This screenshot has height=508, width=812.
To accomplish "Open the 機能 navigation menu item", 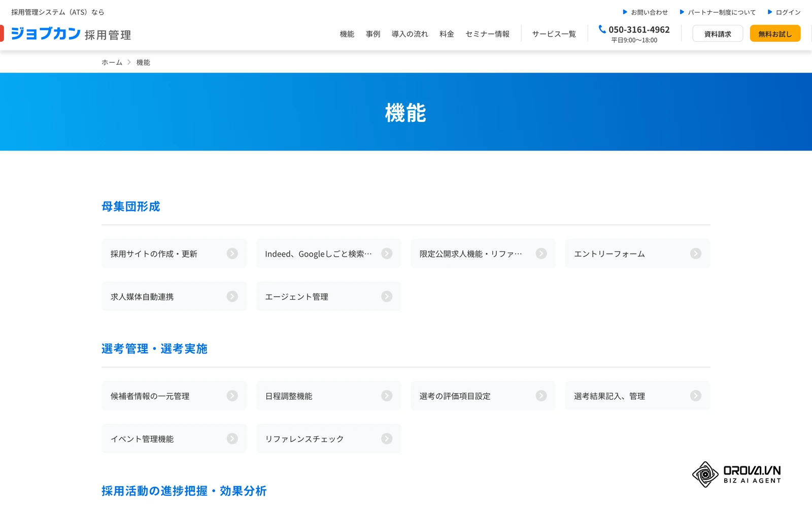I will click(x=347, y=34).
